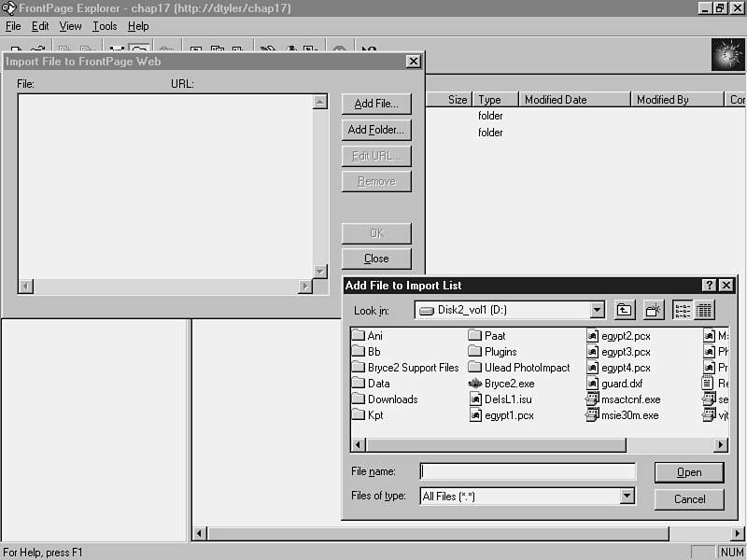Click the OK button in Import dialog
Screen dimensions: 747x560
coord(376,233)
